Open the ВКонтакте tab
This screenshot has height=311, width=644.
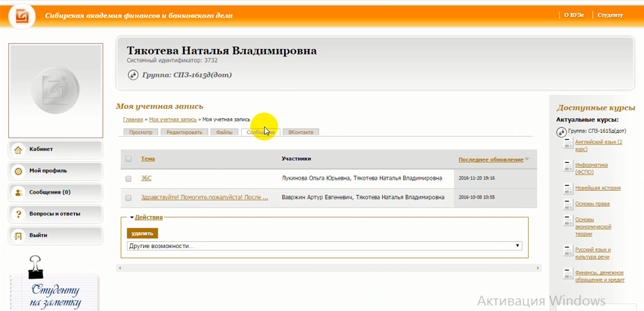301,132
